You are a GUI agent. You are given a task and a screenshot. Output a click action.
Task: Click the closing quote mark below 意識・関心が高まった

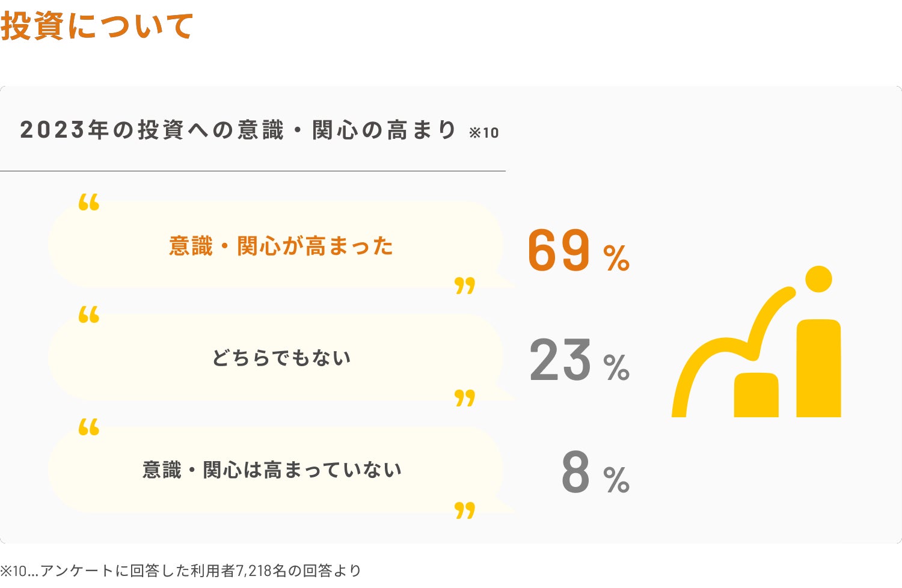pos(465,285)
